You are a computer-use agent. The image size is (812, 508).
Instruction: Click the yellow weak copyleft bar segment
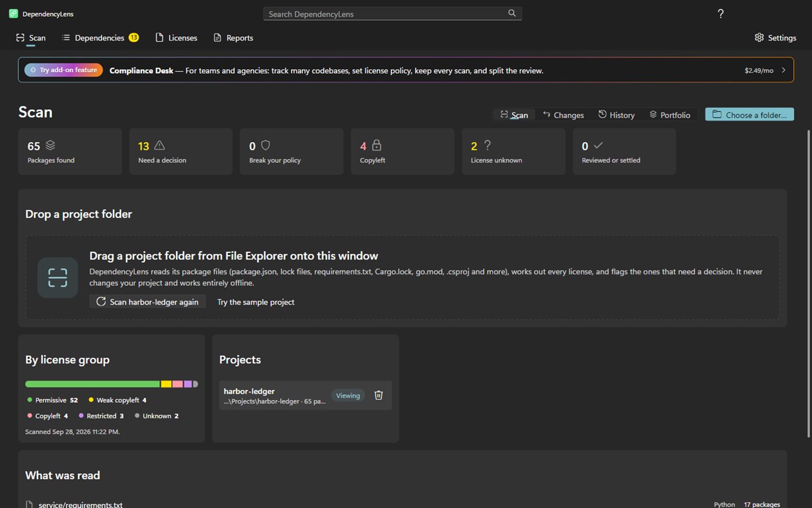166,384
